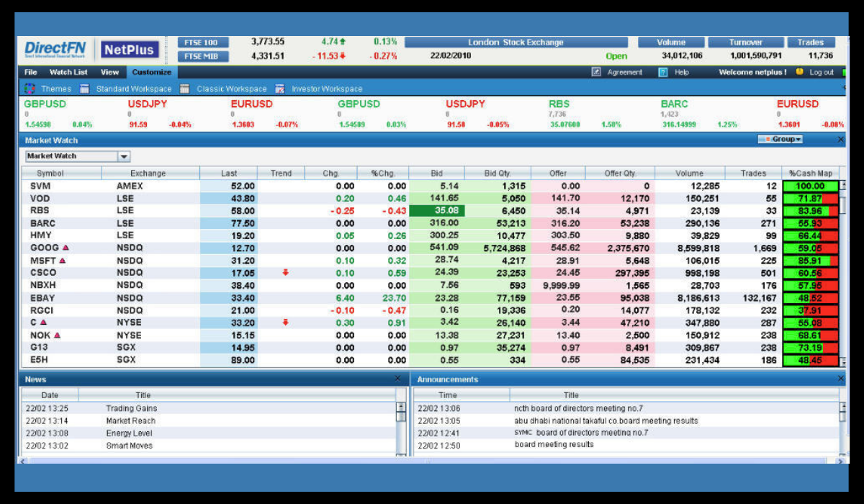Open the Watch List menu
The image size is (864, 504).
(68, 72)
